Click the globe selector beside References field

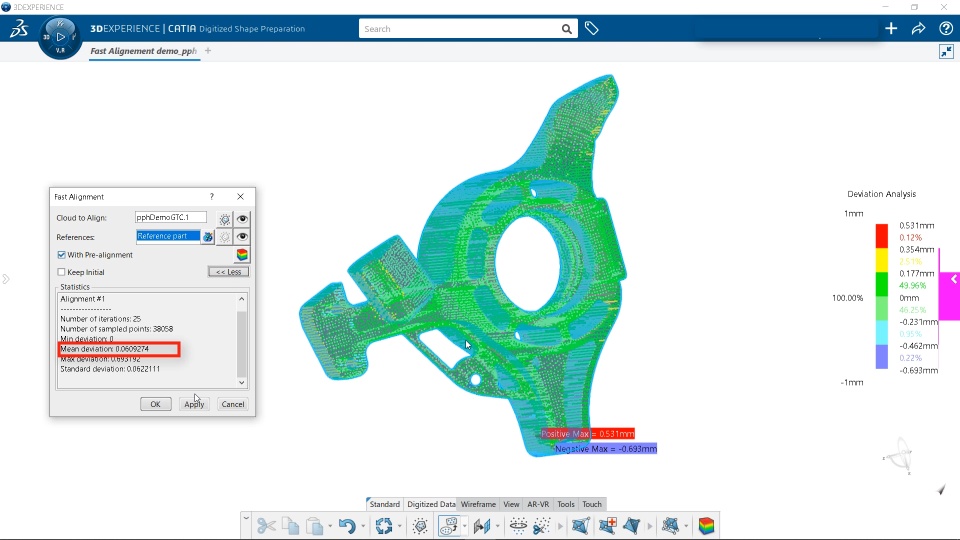click(208, 237)
